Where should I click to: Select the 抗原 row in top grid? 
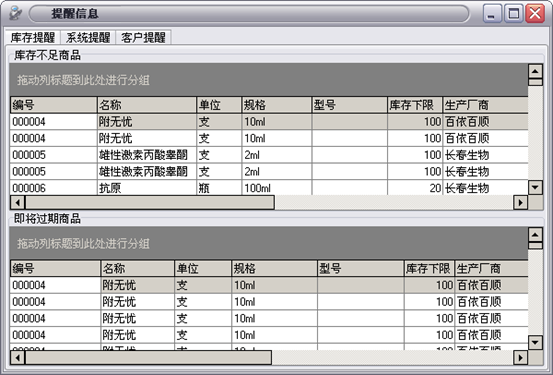tap(269, 188)
